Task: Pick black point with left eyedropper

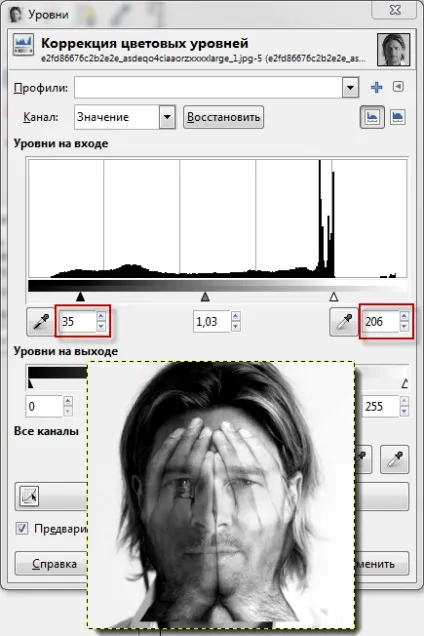Action: [41, 322]
